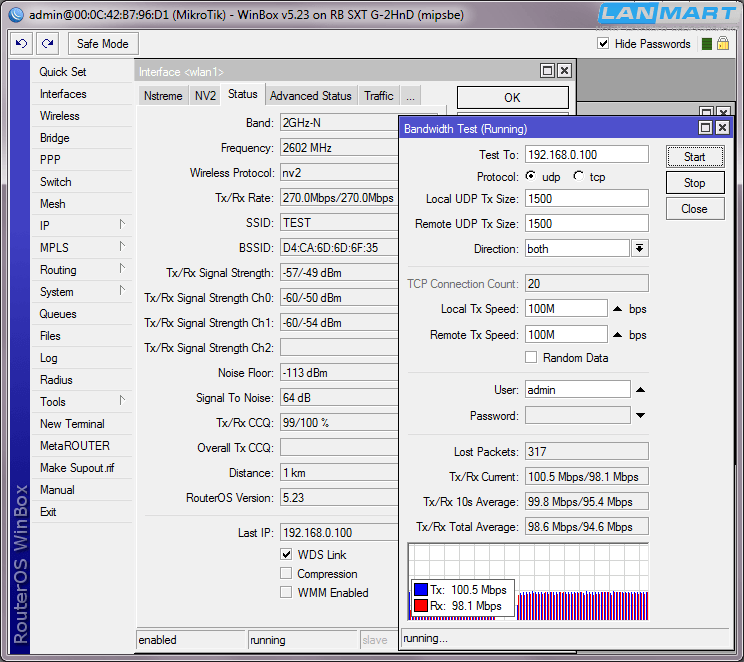Expand the MPLS submenu
Image resolution: width=744 pixels, height=662 pixels.
click(x=122, y=246)
